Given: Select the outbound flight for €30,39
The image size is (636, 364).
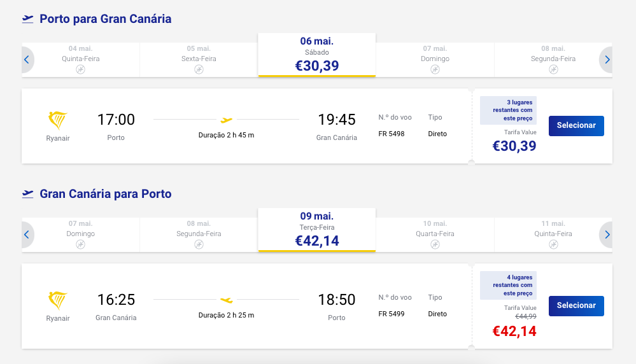Looking at the screenshot, I should (576, 125).
